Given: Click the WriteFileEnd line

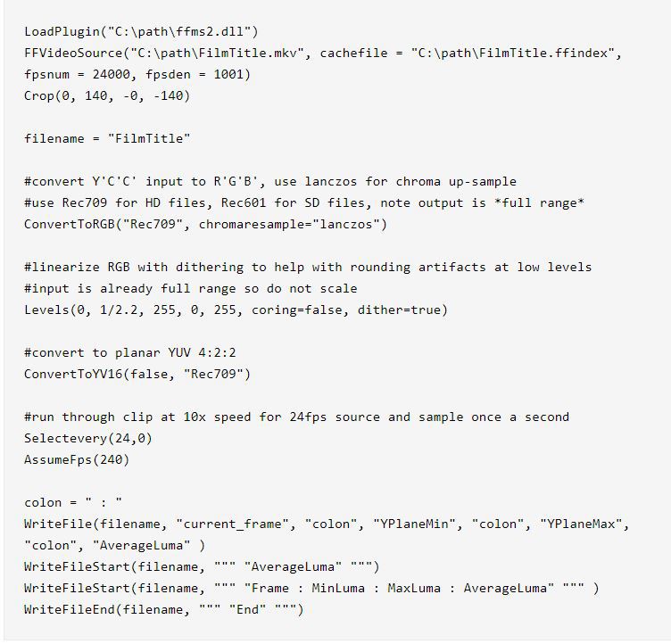Looking at the screenshot, I should click(163, 609).
